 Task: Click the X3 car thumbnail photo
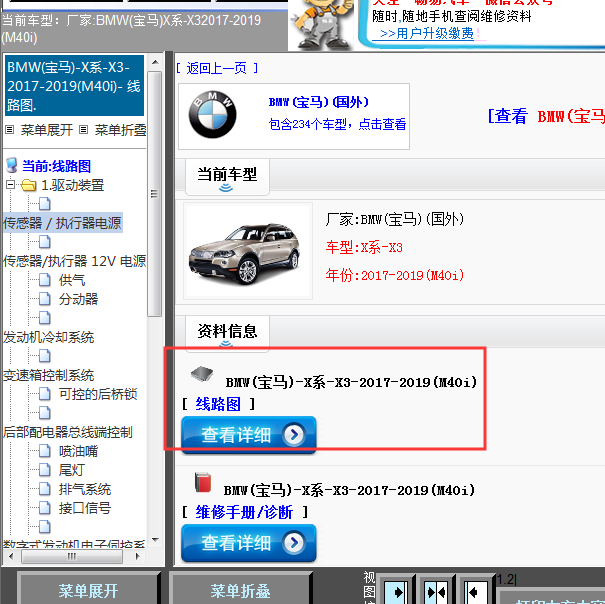248,251
